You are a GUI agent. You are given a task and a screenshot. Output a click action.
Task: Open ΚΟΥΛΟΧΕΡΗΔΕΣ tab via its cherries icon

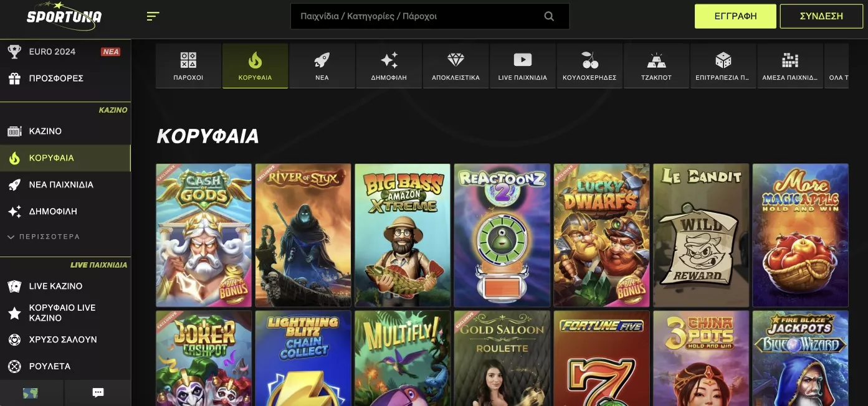[589, 60]
